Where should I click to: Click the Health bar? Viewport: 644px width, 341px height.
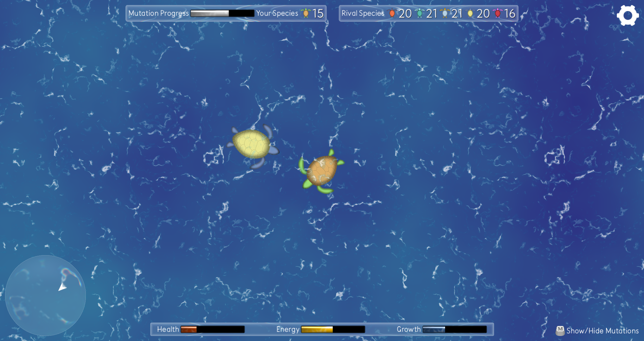[213, 330]
